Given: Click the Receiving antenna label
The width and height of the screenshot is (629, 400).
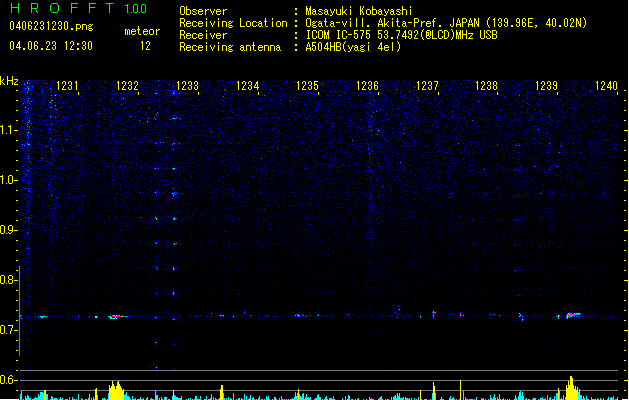Looking at the screenshot, I should (230, 47).
